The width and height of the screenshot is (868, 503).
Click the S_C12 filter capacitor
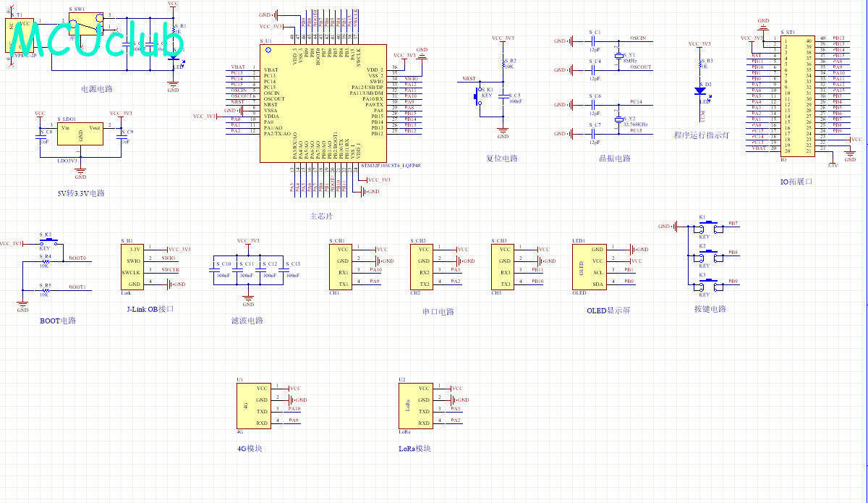point(260,271)
